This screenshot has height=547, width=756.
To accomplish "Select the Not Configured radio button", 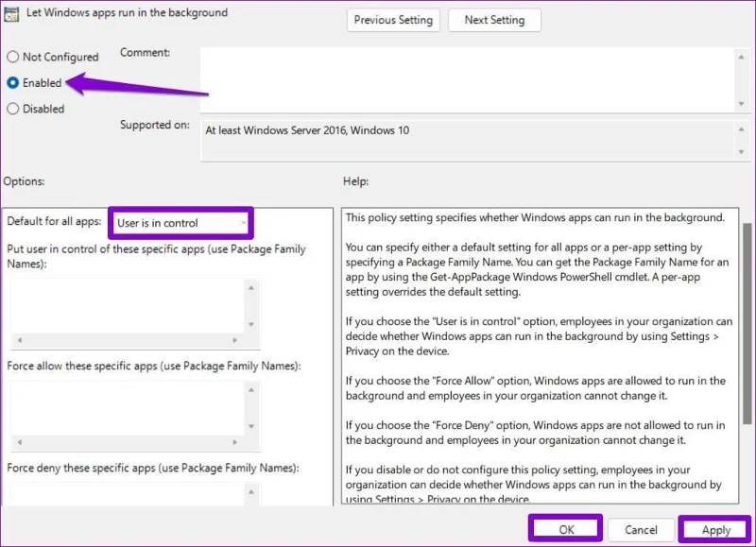I will tap(13, 57).
